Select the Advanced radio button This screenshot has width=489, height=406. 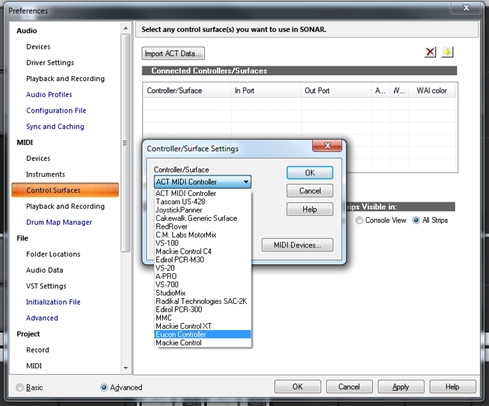[x=104, y=387]
